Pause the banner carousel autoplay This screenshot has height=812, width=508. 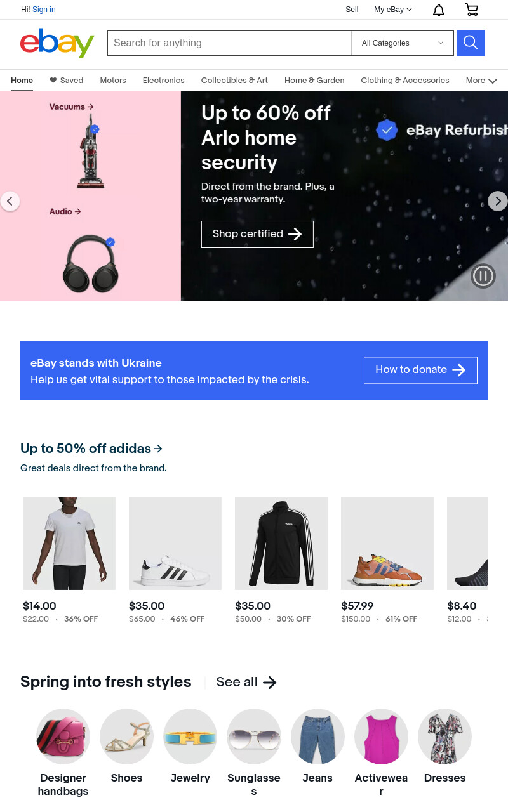click(483, 276)
